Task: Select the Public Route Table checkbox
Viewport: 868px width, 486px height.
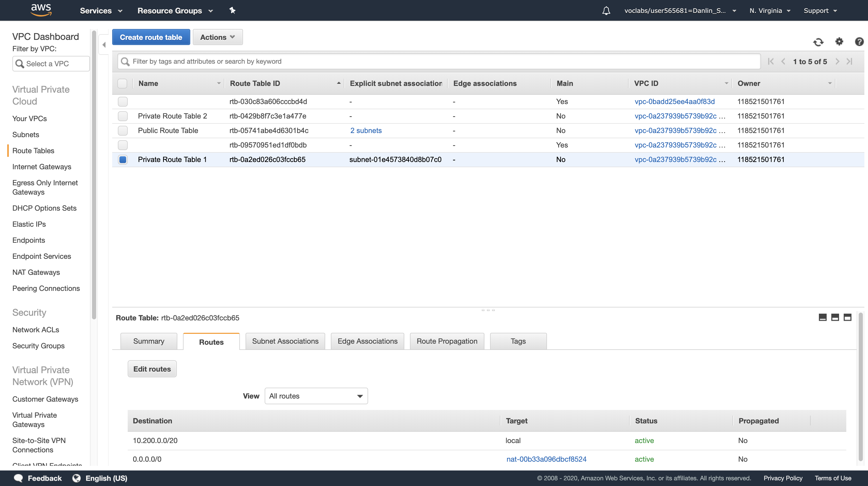Action: (123, 130)
